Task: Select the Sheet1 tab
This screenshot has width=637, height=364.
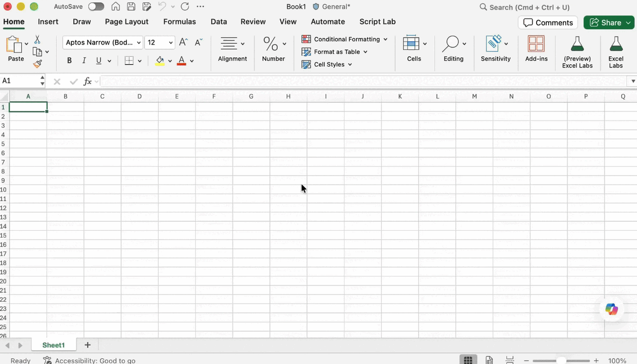Action: point(54,345)
